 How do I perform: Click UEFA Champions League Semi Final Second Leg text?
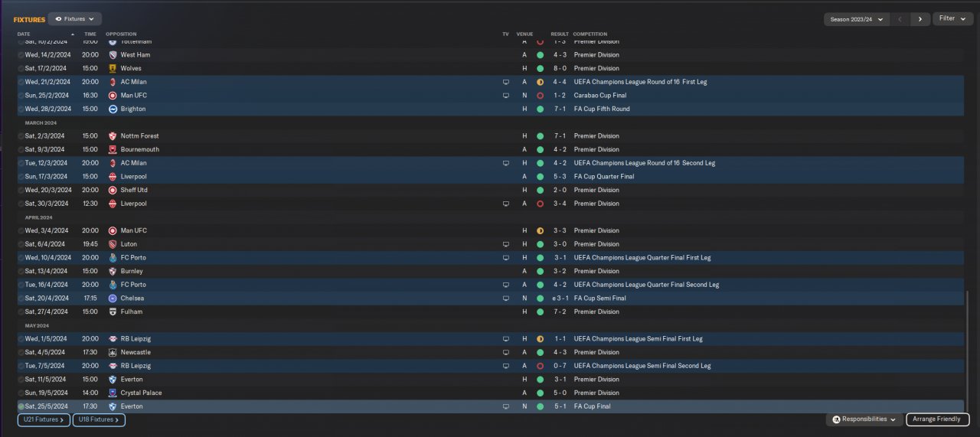tap(642, 366)
